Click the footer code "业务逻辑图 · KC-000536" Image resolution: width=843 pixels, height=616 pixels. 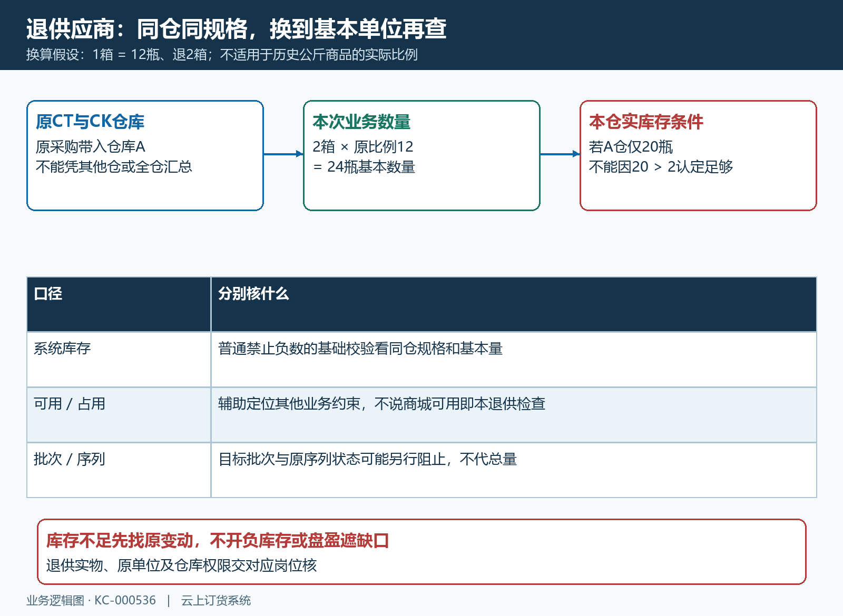[x=91, y=600]
